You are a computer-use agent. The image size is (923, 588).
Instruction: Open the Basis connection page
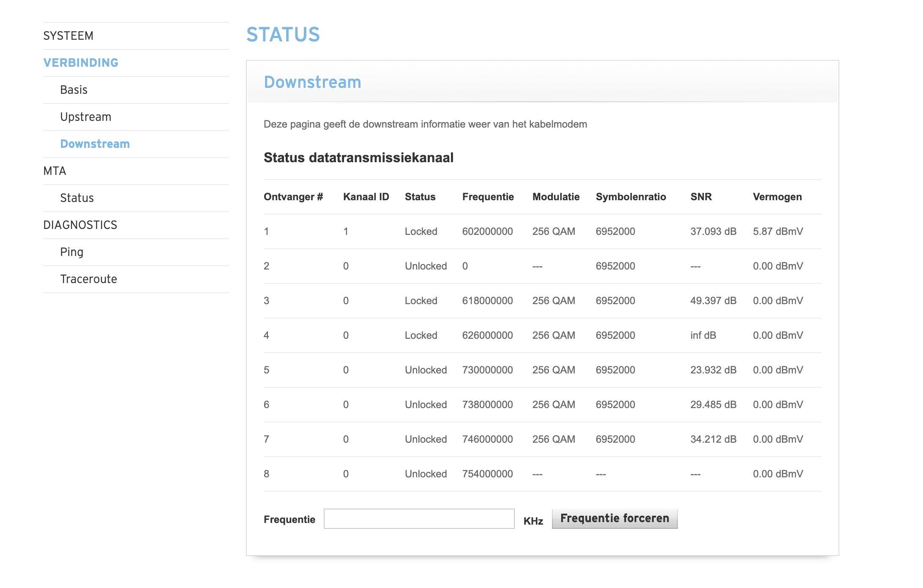[x=74, y=90]
